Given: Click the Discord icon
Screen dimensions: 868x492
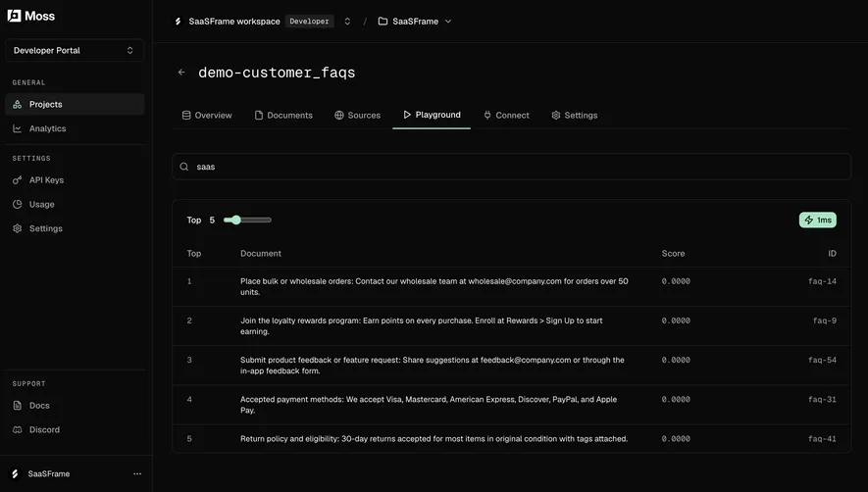Looking at the screenshot, I should tap(17, 429).
